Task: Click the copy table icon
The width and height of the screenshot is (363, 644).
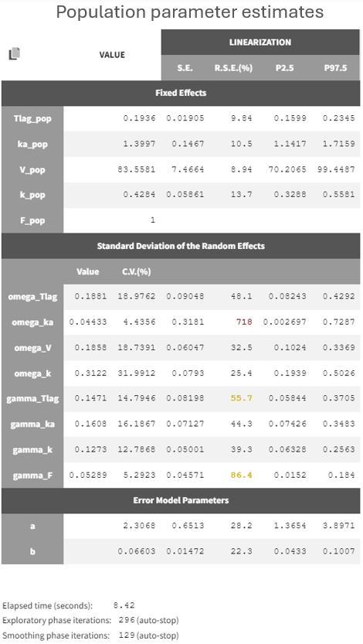Action: coord(15,54)
